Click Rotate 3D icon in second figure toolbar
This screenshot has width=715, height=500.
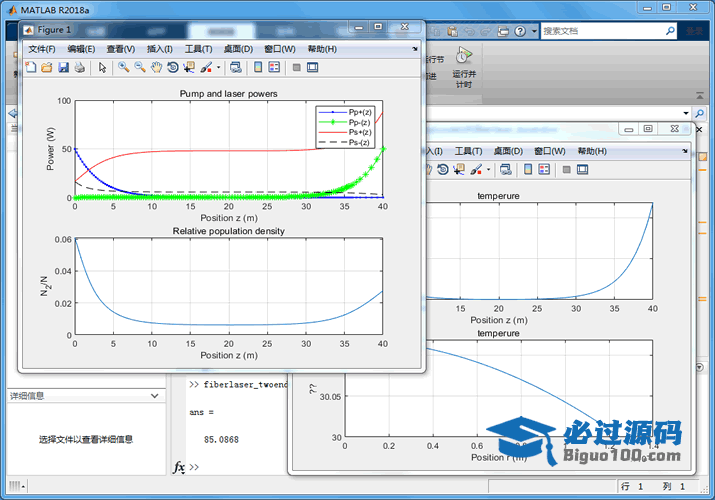pyautogui.click(x=442, y=170)
